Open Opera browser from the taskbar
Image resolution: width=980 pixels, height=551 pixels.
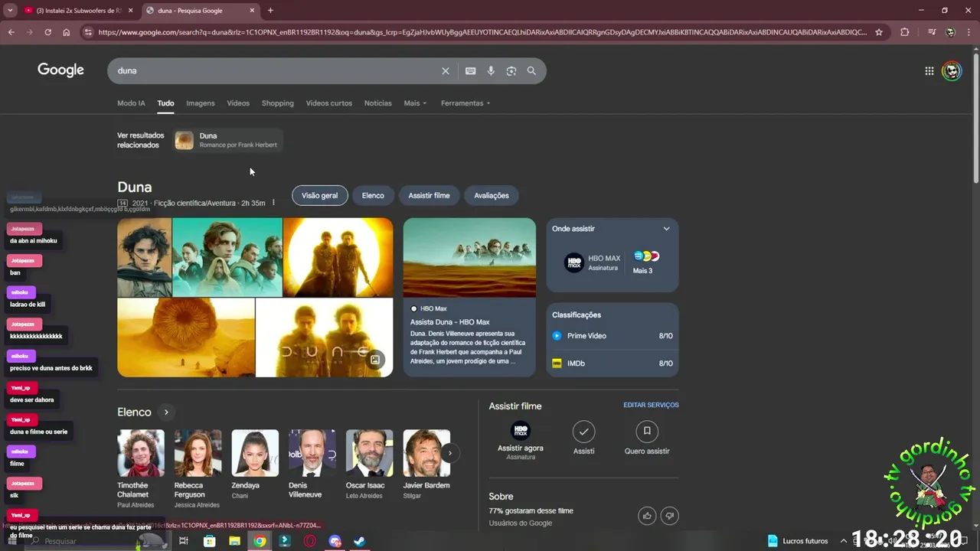coord(310,541)
